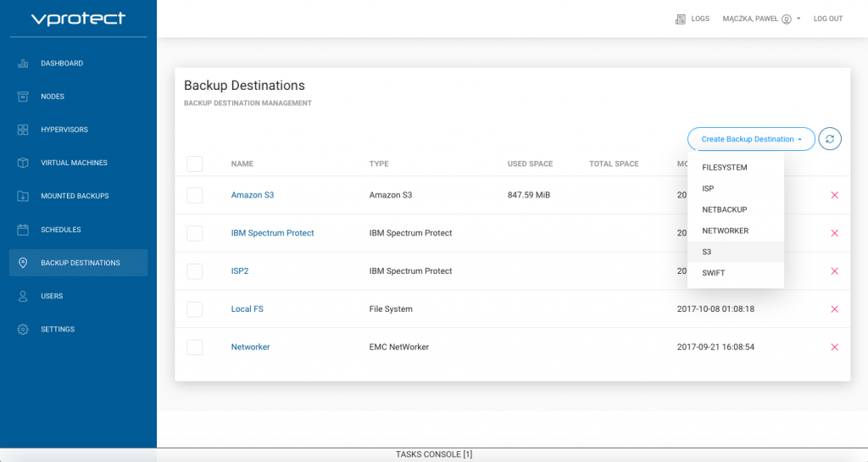Open the Dashboard chart icon
This screenshot has width=868, height=462.
(x=23, y=63)
